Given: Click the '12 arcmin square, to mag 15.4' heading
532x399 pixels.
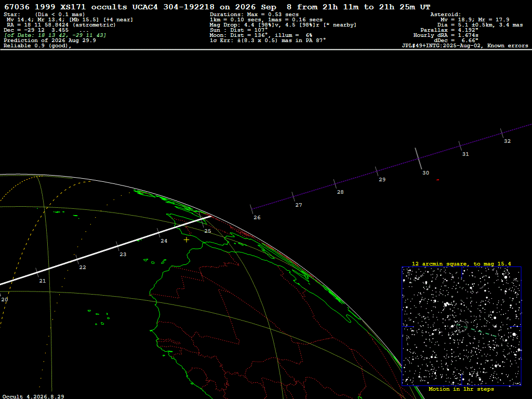Looking at the screenshot, I should click(x=461, y=263).
